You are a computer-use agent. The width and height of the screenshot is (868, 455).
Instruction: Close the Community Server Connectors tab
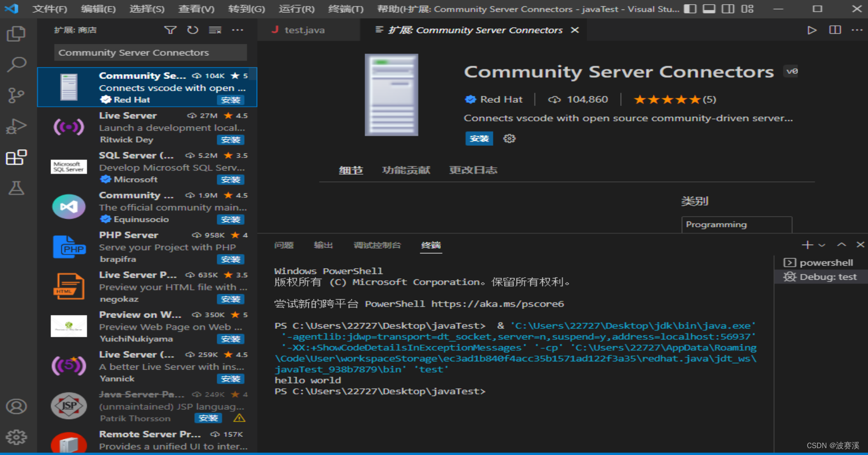[x=575, y=30]
